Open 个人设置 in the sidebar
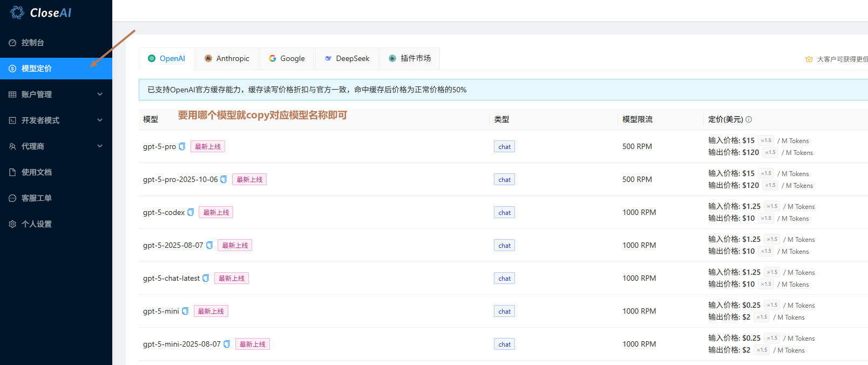Screen dimensions: 868x365 [x=56, y=224]
